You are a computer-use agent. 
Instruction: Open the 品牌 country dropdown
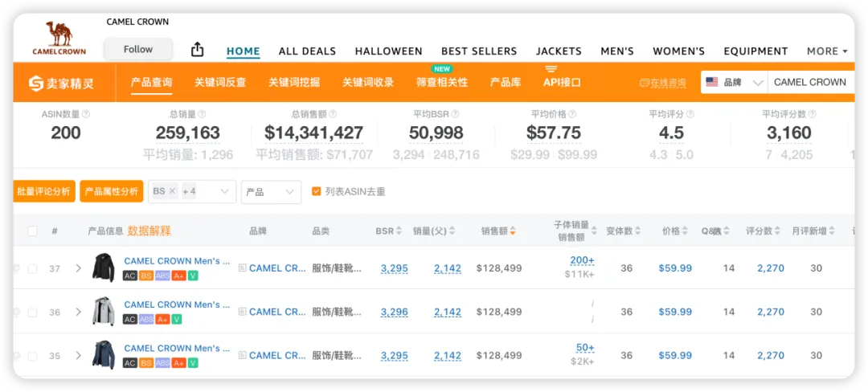tap(734, 82)
